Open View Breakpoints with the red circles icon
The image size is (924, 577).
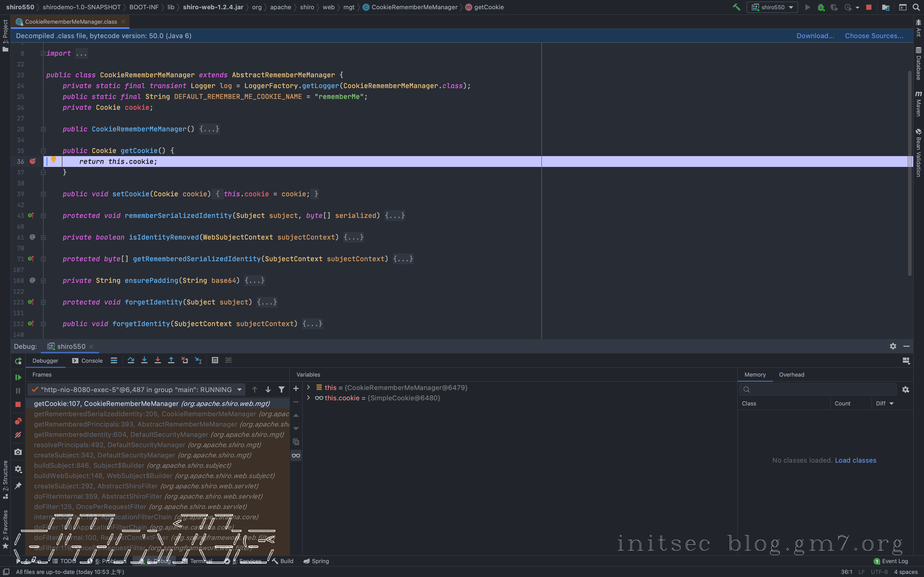tap(18, 421)
